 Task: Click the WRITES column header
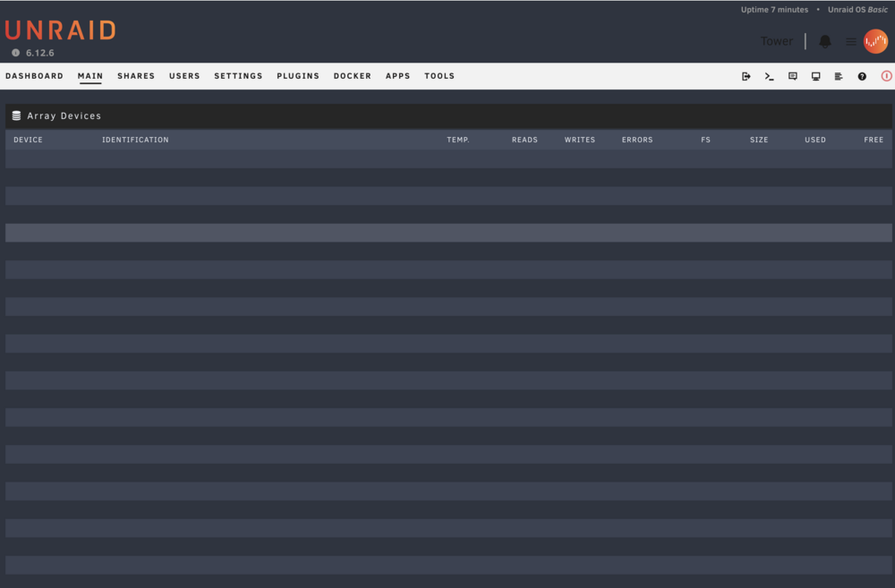point(580,140)
